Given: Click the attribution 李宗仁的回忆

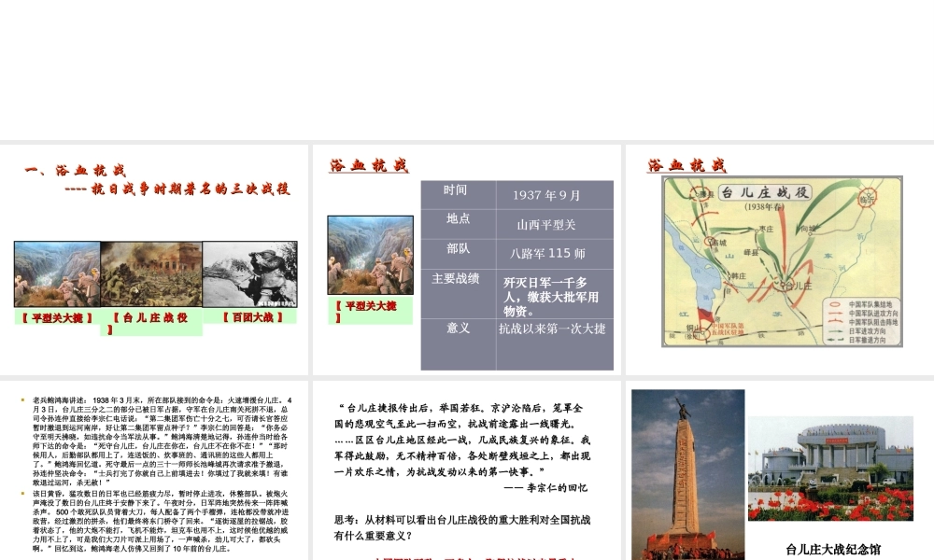Looking at the screenshot, I should click(545, 487).
